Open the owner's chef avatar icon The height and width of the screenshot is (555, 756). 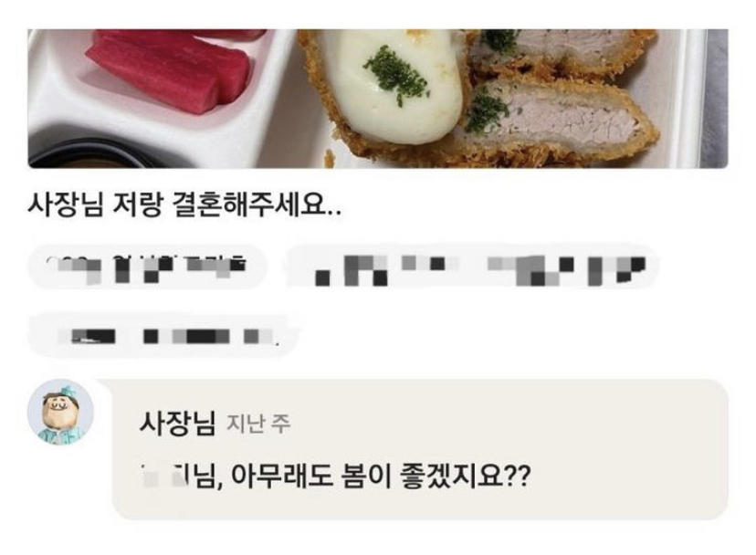pos(60,413)
